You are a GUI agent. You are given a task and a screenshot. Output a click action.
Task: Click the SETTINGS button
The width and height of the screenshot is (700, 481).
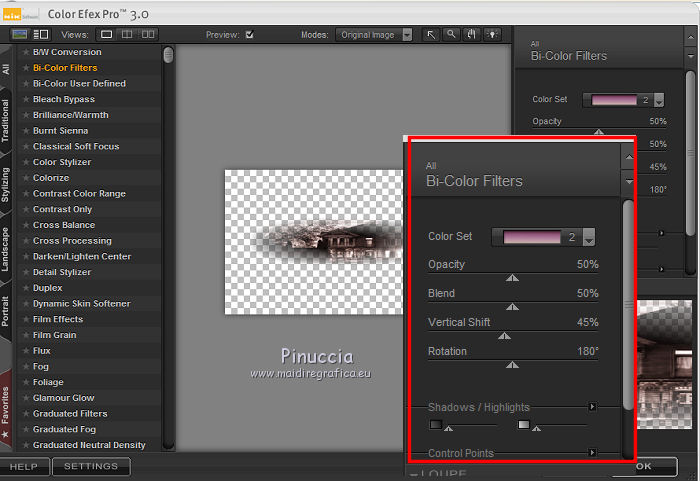pyautogui.click(x=91, y=466)
